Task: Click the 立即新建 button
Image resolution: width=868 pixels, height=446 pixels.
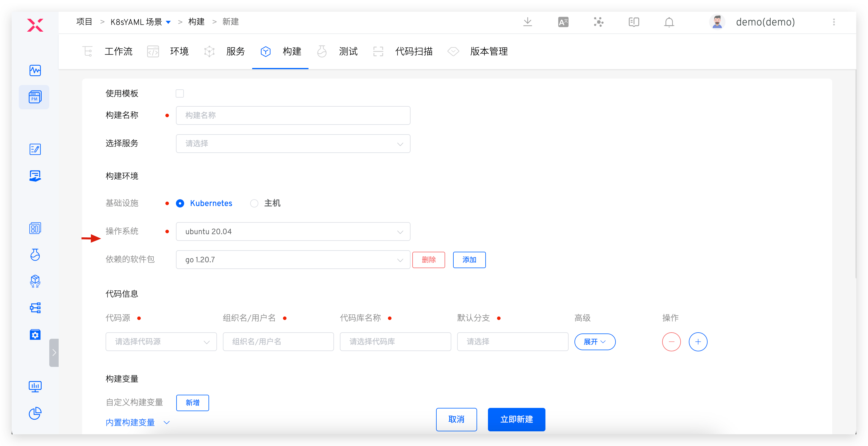Action: [516, 419]
